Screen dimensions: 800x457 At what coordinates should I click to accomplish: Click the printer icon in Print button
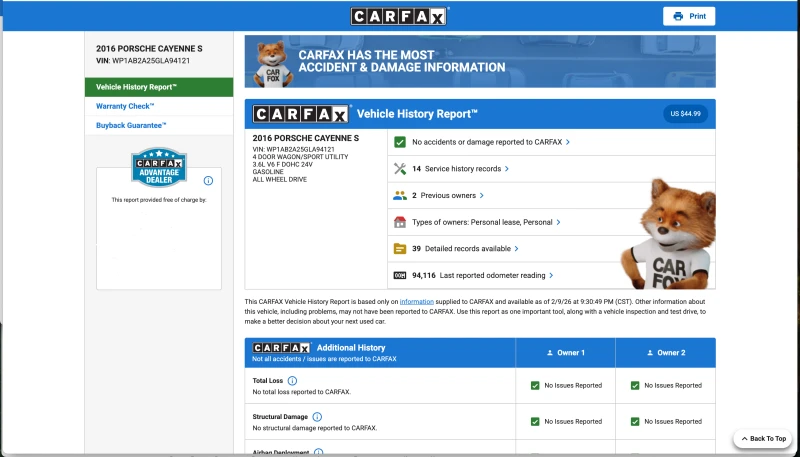point(678,16)
